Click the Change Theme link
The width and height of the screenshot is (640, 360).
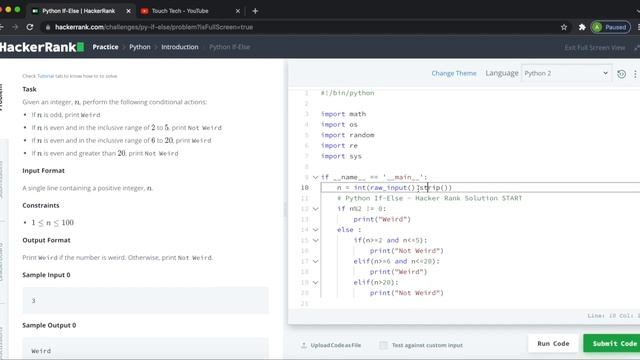tap(454, 73)
